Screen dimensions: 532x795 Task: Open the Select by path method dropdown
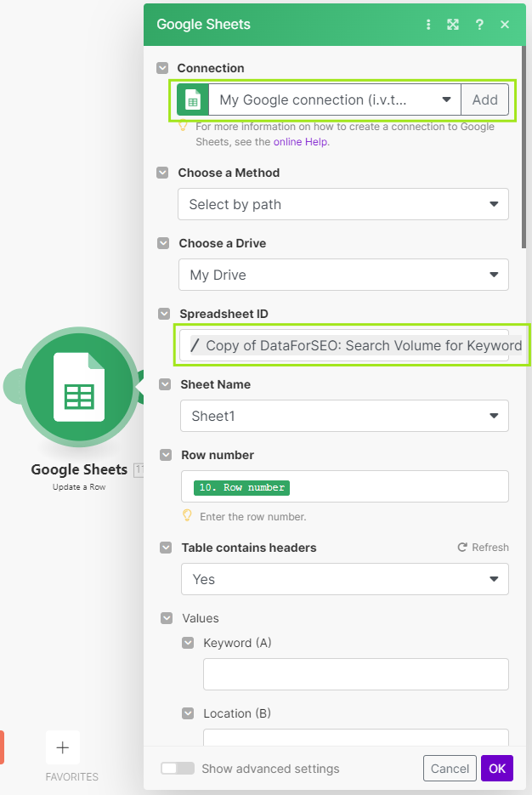pos(343,204)
